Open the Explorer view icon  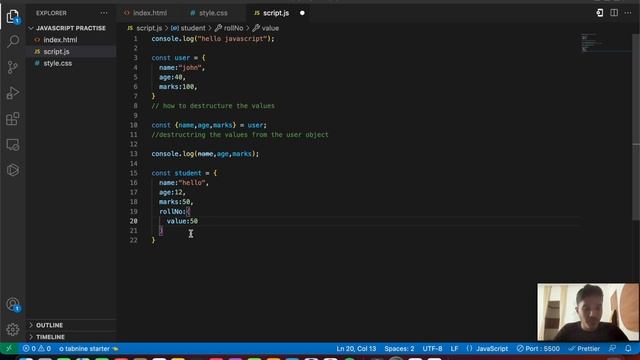click(13, 16)
